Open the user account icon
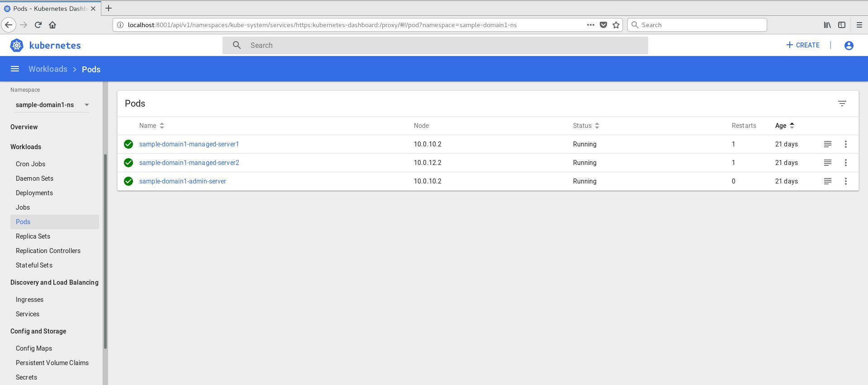The image size is (868, 385). 849,45
